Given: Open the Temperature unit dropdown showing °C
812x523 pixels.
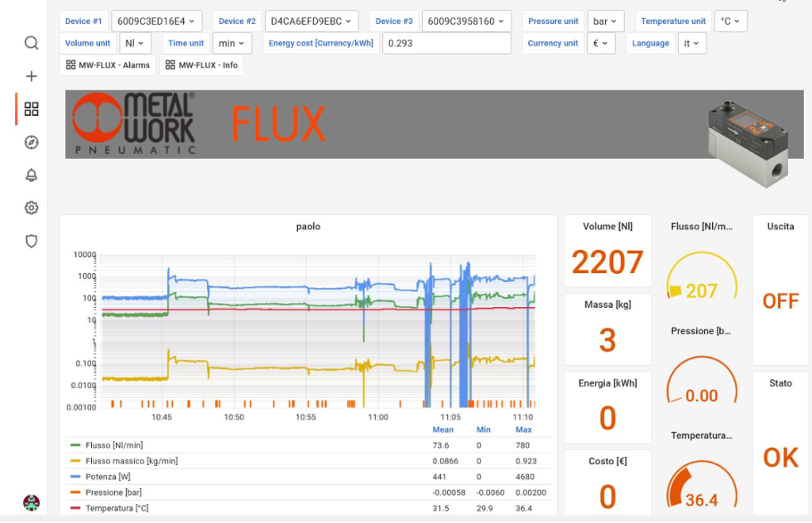Looking at the screenshot, I should pos(730,21).
